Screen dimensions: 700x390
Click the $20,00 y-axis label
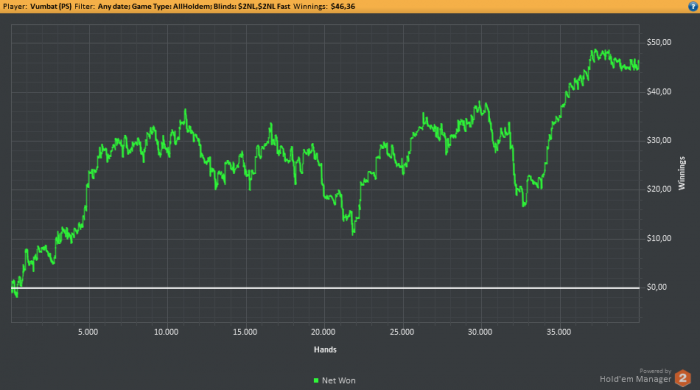[659, 189]
